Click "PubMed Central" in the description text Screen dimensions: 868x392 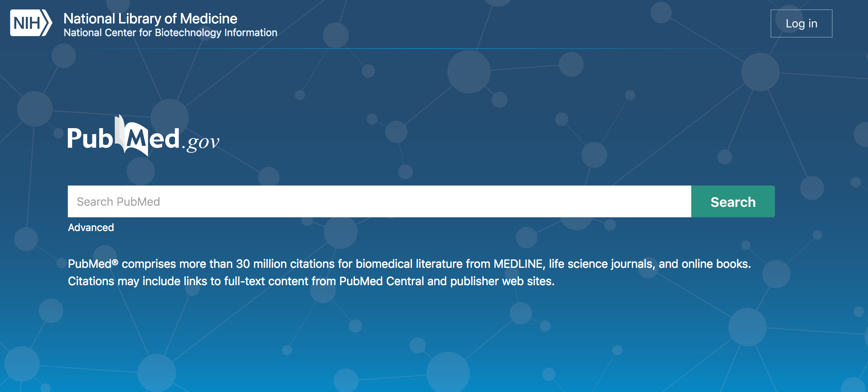tap(381, 281)
